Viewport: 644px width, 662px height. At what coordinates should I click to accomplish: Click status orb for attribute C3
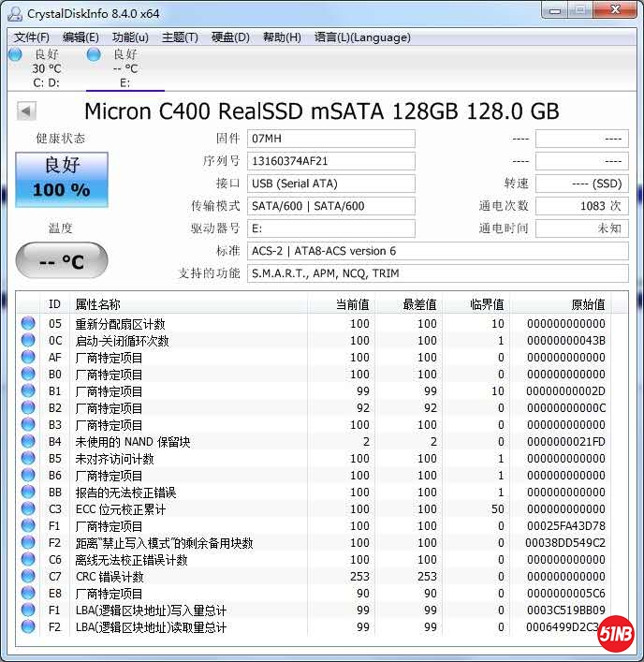pyautogui.click(x=28, y=508)
